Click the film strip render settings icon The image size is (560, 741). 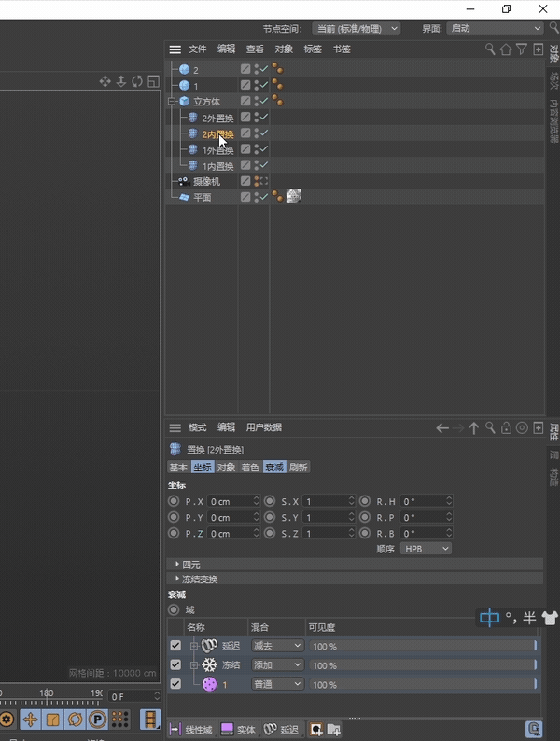click(150, 720)
